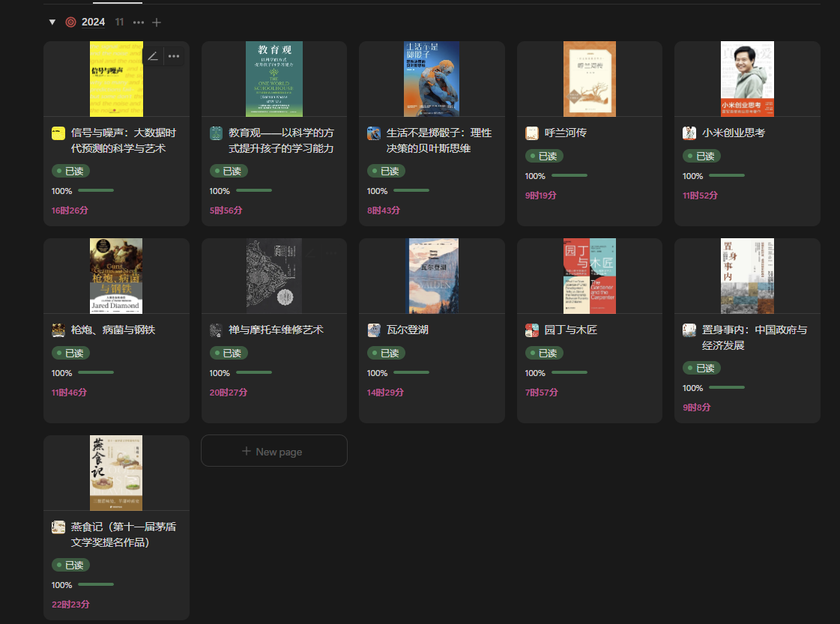Image resolution: width=840 pixels, height=624 pixels.
Task: Click the page icon beside 园丁与木匠
Action: (x=532, y=330)
